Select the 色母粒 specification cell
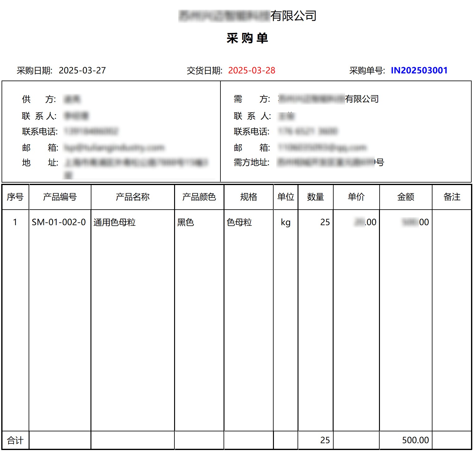 pyautogui.click(x=239, y=222)
